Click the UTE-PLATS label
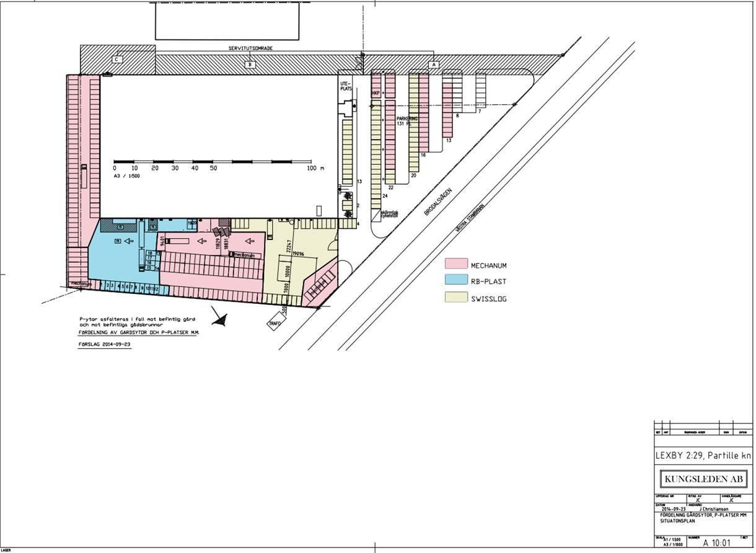Image resolution: width=756 pixels, height=553 pixels. coord(345,86)
